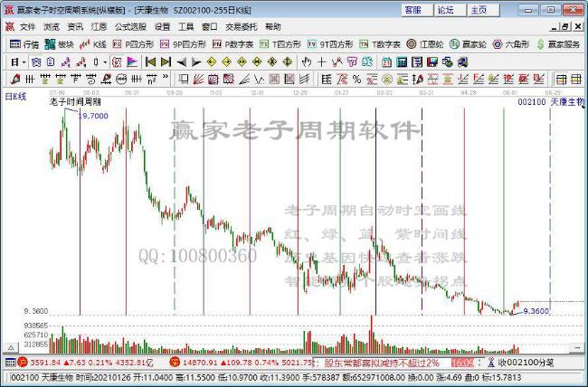Launch the 赢家轮 wheel tool
Screen dimensions: 588x387
pos(468,44)
